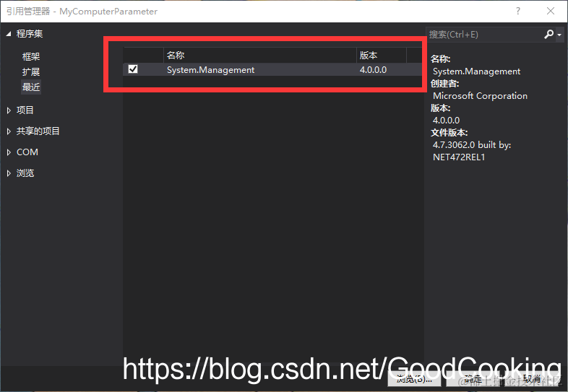Sort list by 名称 column header
The width and height of the screenshot is (568, 392).
point(259,56)
